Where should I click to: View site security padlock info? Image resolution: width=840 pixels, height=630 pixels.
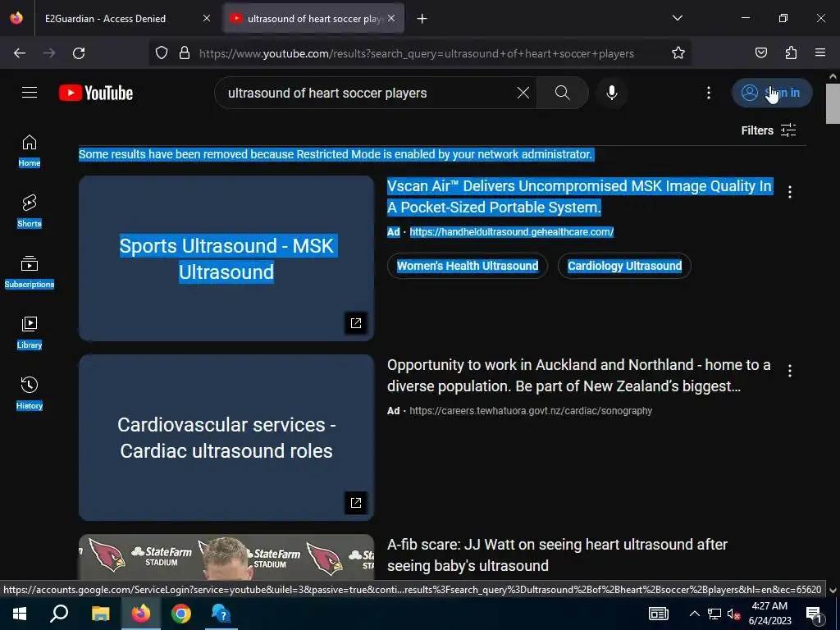pyautogui.click(x=185, y=53)
